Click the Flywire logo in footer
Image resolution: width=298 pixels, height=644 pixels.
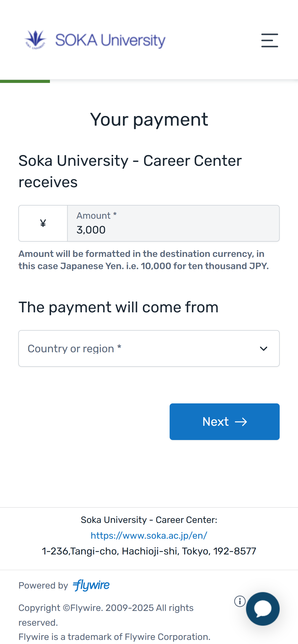(x=91, y=585)
